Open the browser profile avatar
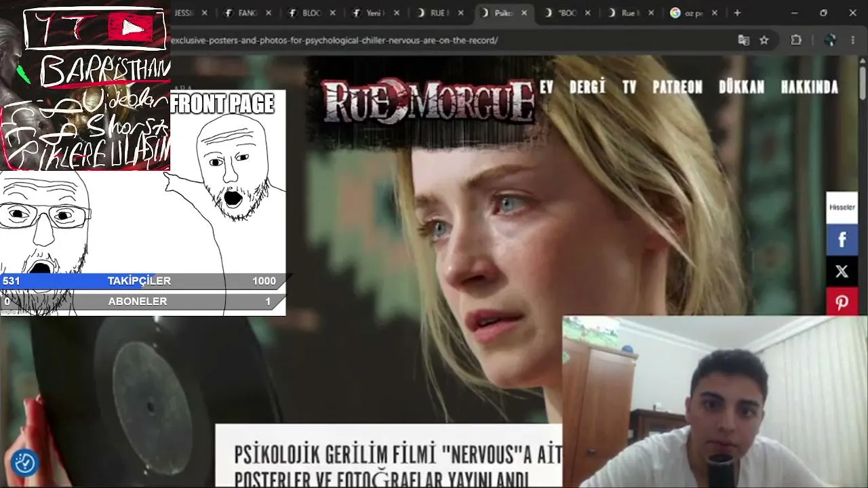868x488 pixels. pos(830,40)
